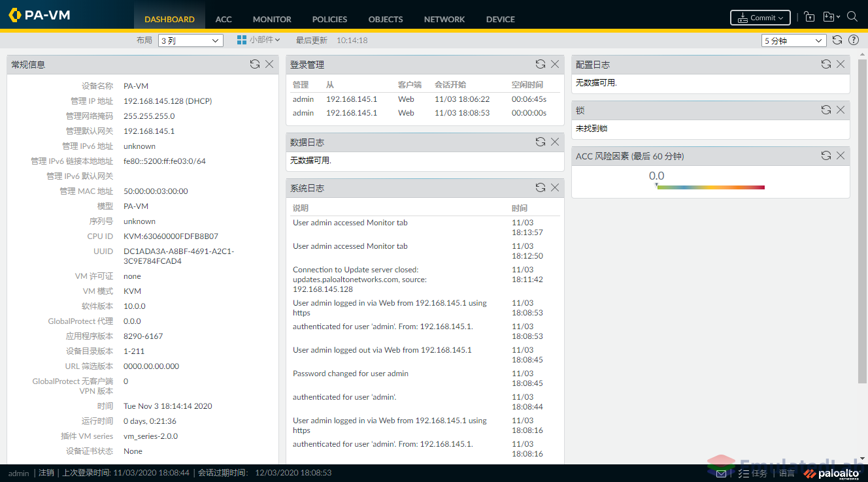Click the 时间 column header in 系统日志
The image size is (868, 482).
[x=520, y=208]
